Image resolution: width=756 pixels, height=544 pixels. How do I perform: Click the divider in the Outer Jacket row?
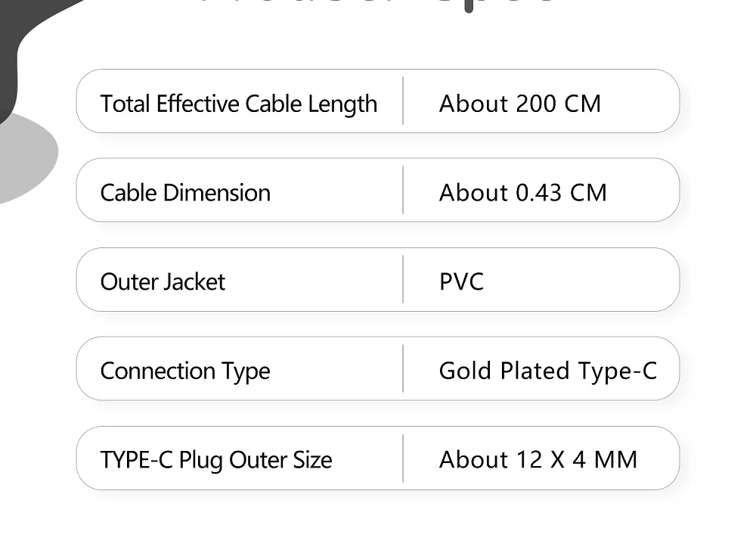403,279
